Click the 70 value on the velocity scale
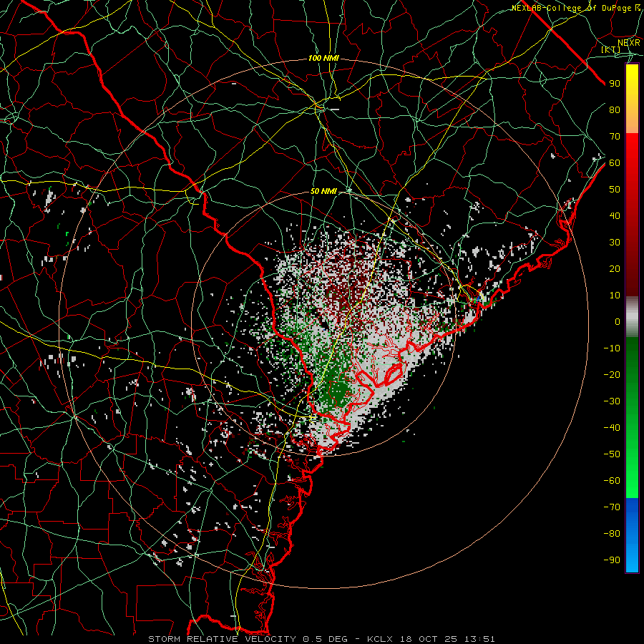 [615, 137]
